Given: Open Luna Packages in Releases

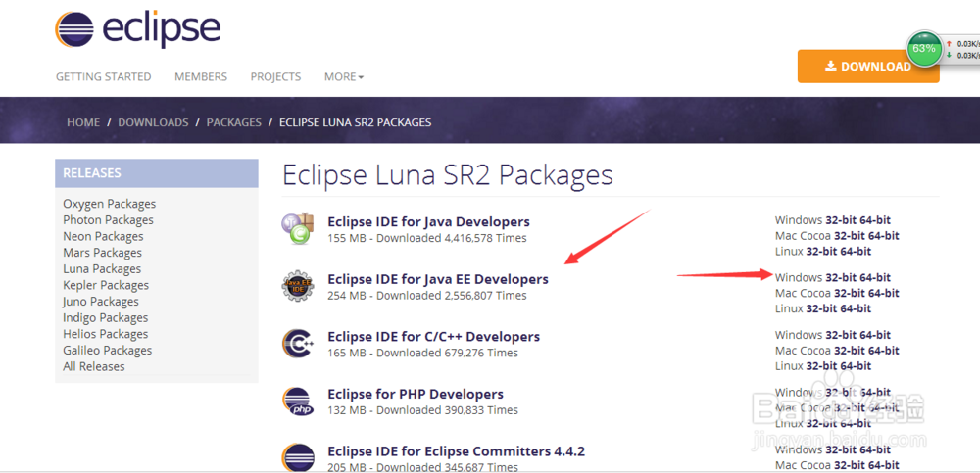Looking at the screenshot, I should (102, 268).
